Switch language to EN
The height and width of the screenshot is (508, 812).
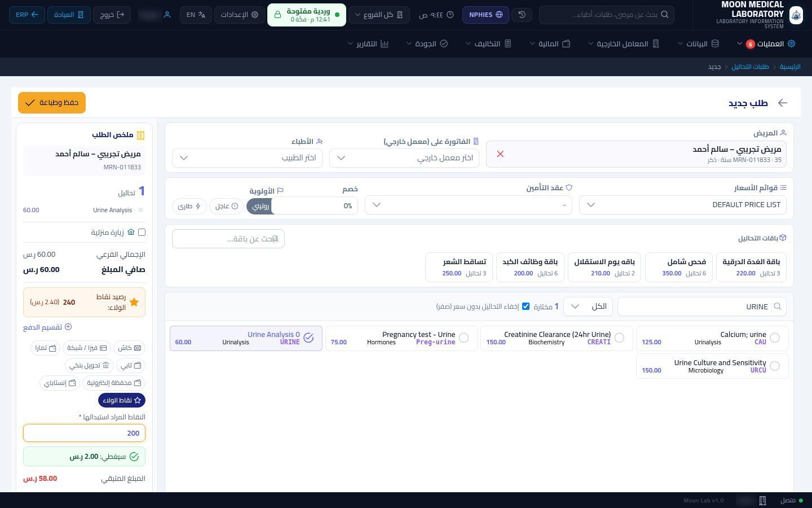pos(196,15)
